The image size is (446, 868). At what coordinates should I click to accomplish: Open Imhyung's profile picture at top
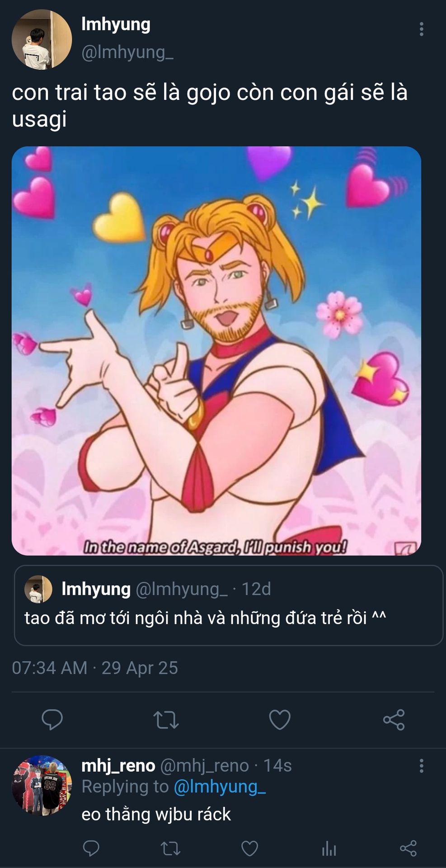click(x=42, y=39)
